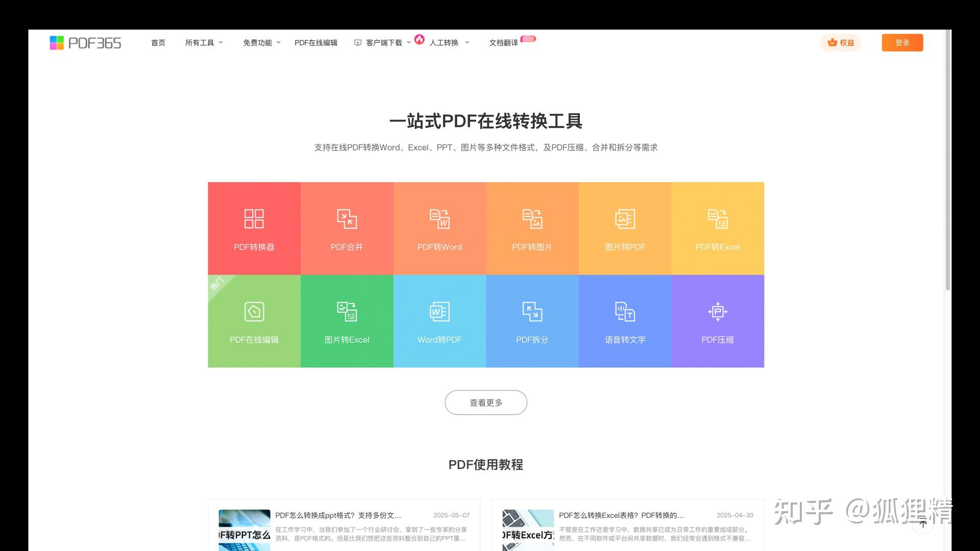Image resolution: width=980 pixels, height=551 pixels.
Task: Open the PDF转Word converter
Action: (x=439, y=228)
